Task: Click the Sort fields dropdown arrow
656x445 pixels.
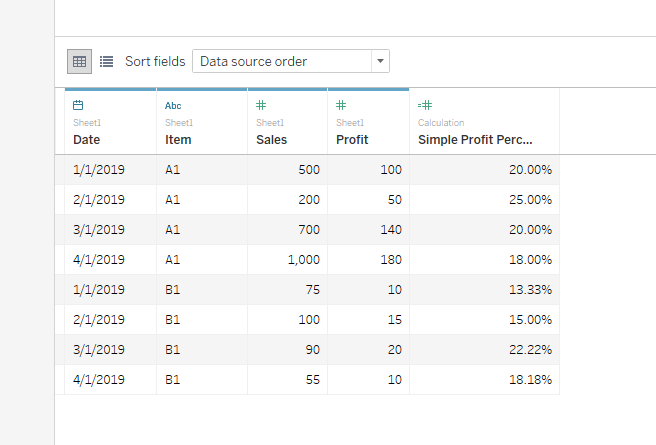Action: click(380, 61)
